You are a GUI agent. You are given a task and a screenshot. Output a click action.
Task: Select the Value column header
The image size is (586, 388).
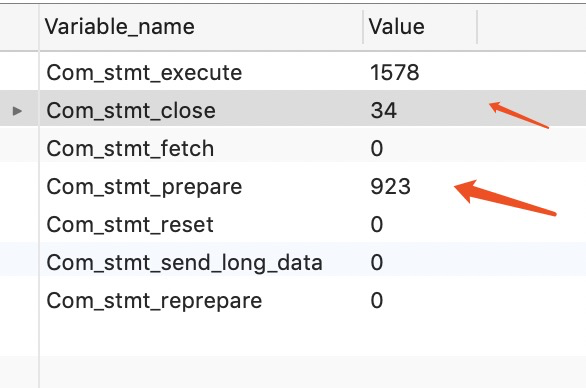point(397,27)
